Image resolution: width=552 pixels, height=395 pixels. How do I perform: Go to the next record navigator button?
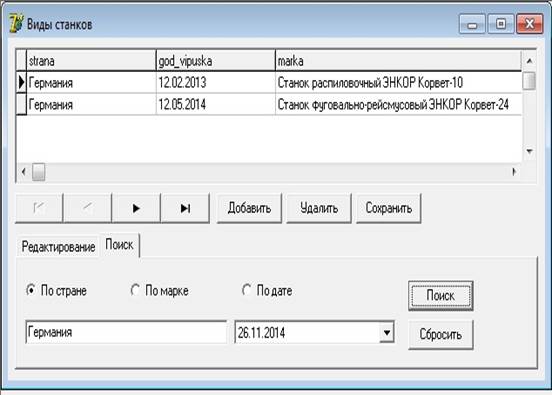tap(136, 208)
